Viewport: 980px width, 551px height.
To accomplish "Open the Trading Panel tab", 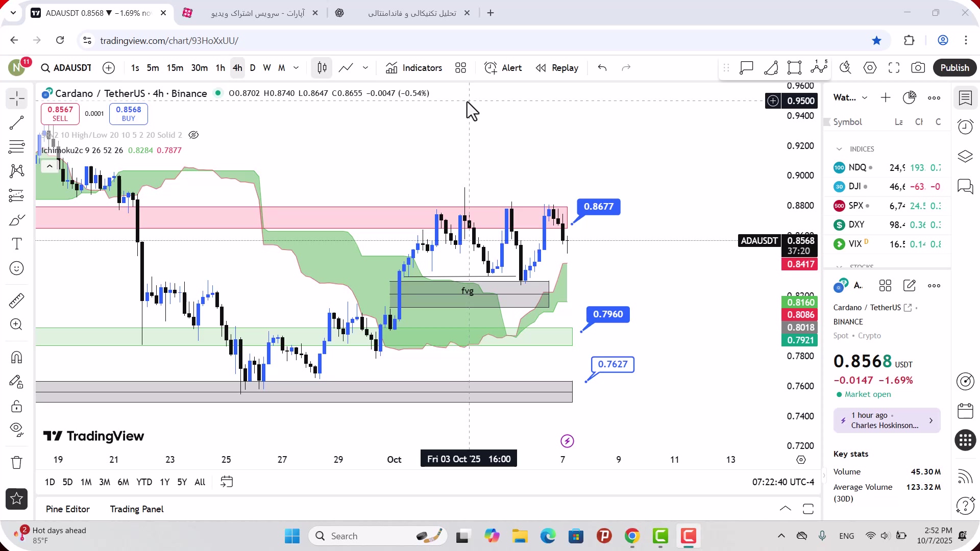I will point(137,509).
